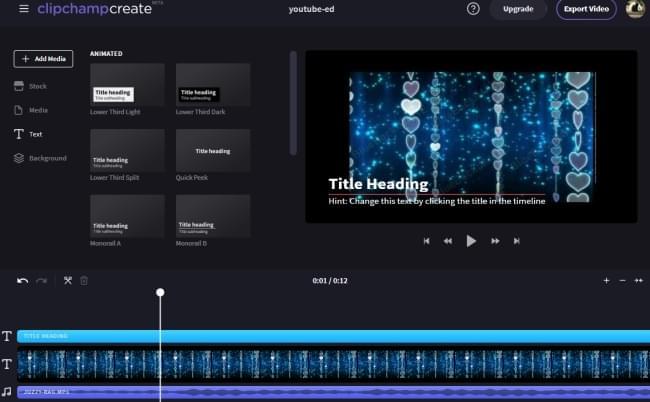Undo the last action
This screenshot has width=650, height=402.
(x=22, y=281)
